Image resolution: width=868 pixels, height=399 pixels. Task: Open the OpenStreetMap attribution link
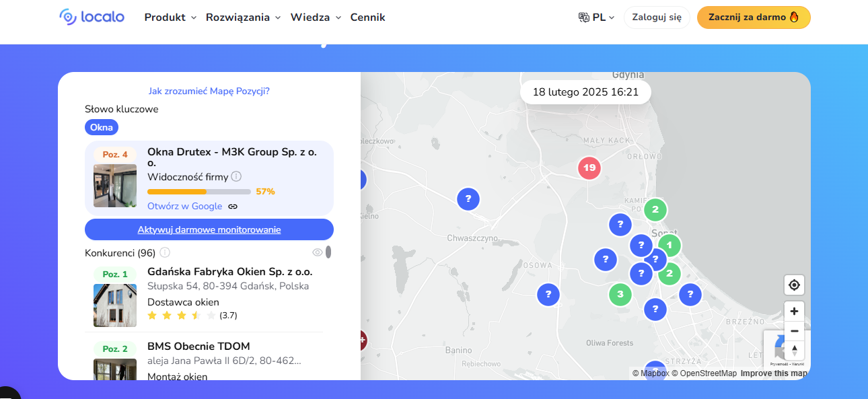point(704,373)
